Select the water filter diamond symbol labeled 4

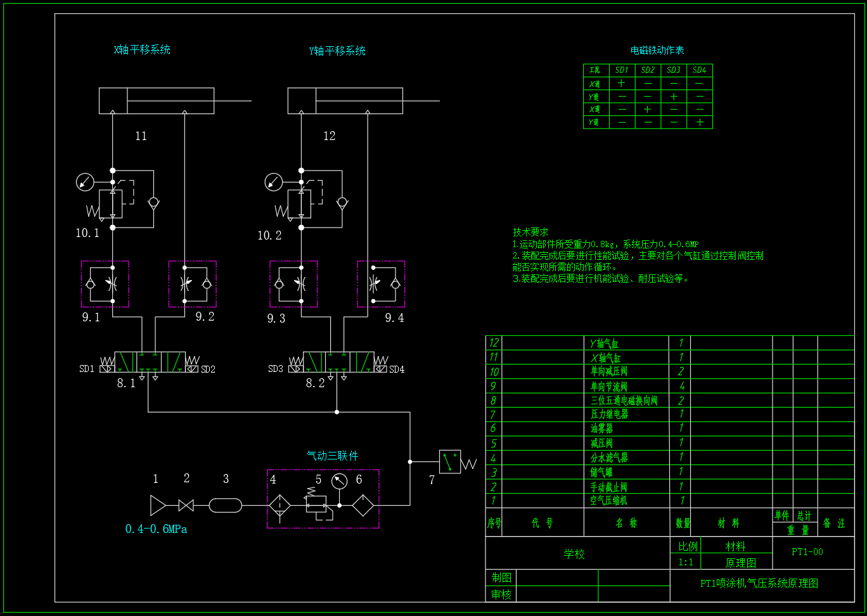[x=279, y=506]
